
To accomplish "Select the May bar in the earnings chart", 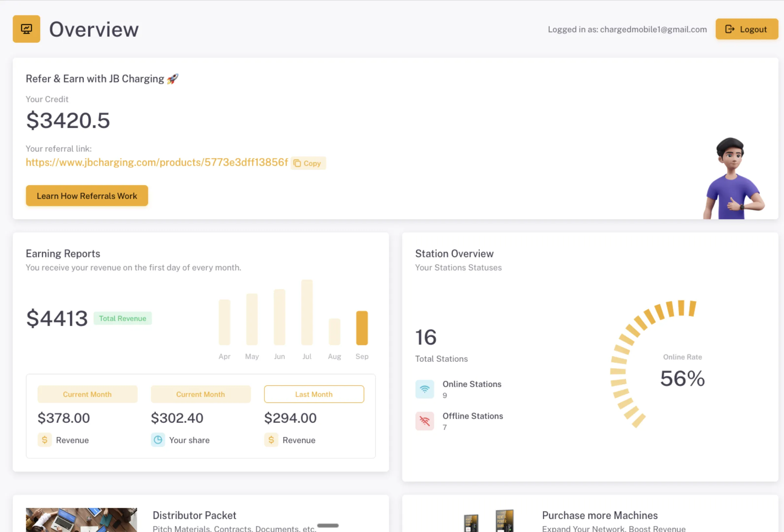I will (x=252, y=319).
